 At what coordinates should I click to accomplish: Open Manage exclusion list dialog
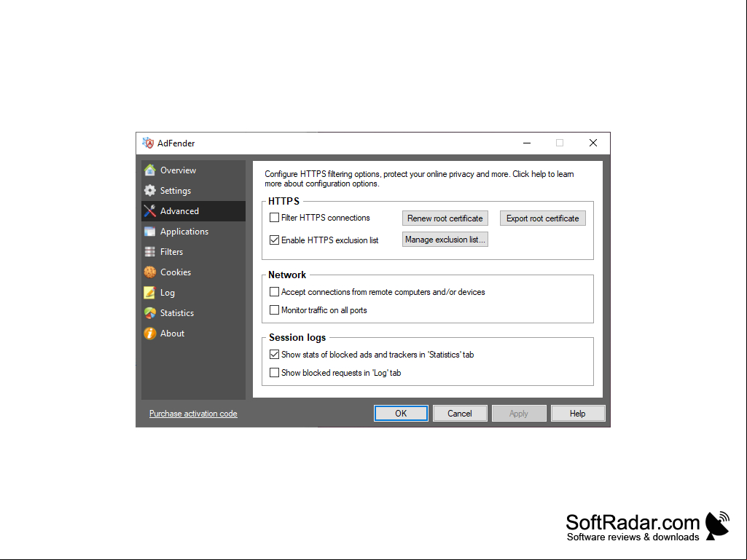pyautogui.click(x=445, y=240)
